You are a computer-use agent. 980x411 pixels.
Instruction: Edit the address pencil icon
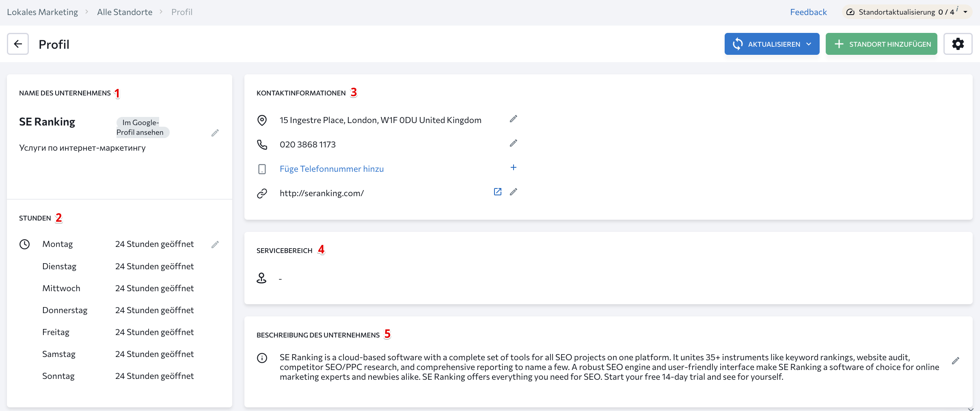514,119
